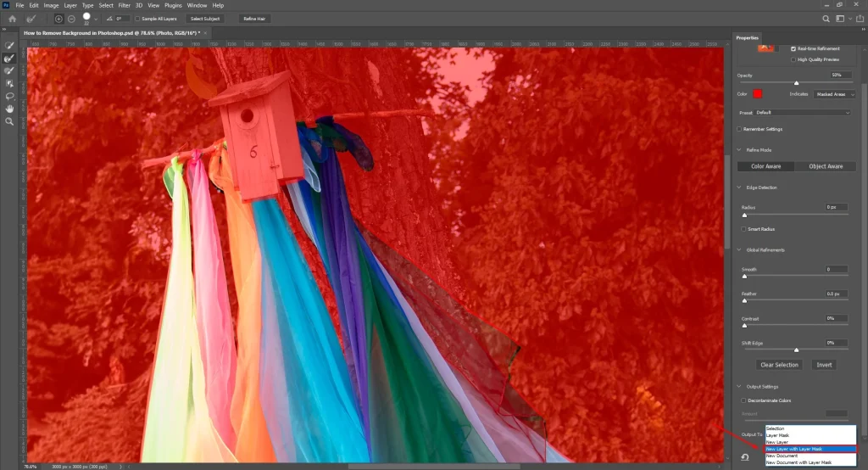This screenshot has width=868, height=470.
Task: Open the Search icon at top right
Action: click(x=826, y=19)
